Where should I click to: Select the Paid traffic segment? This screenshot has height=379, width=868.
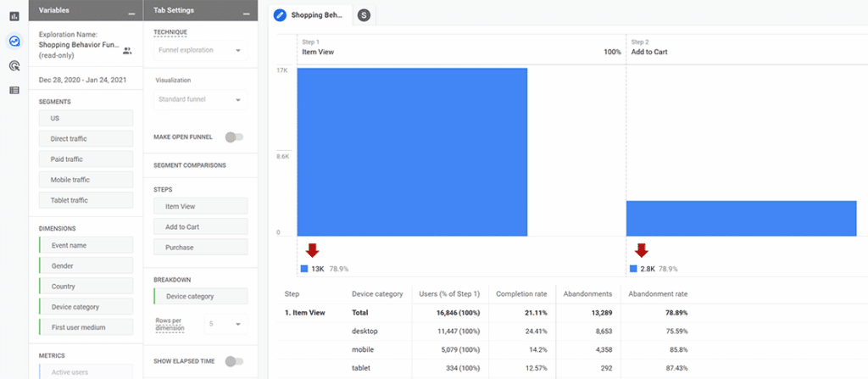click(x=86, y=159)
